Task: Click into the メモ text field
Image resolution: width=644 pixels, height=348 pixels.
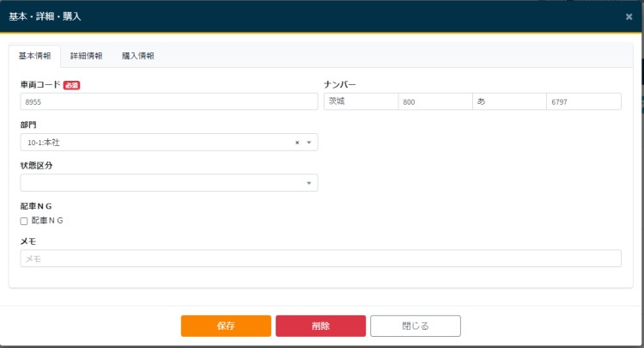Action: tap(320, 259)
